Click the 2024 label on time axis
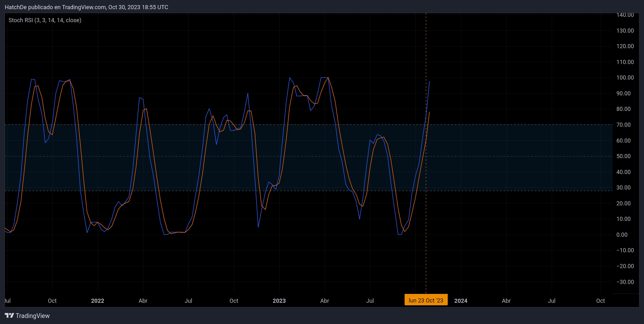The height and width of the screenshot is (324, 644). click(460, 301)
